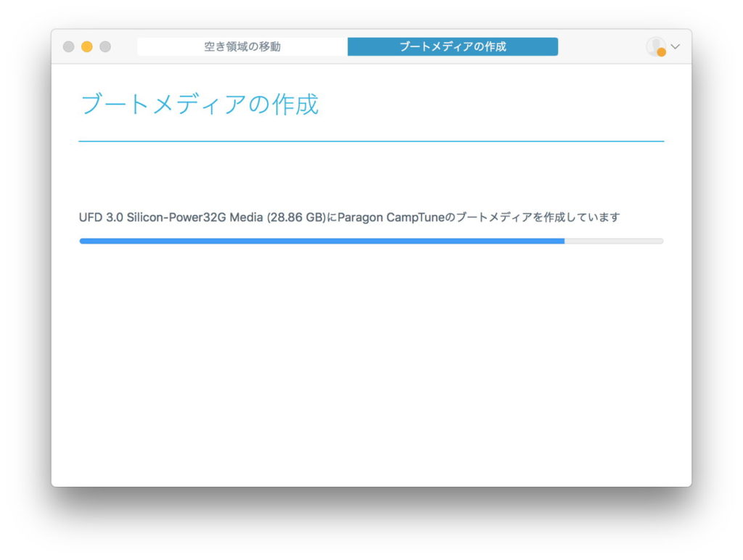Expand the account dropdown chevron
Screen dimensions: 743x560
676,46
